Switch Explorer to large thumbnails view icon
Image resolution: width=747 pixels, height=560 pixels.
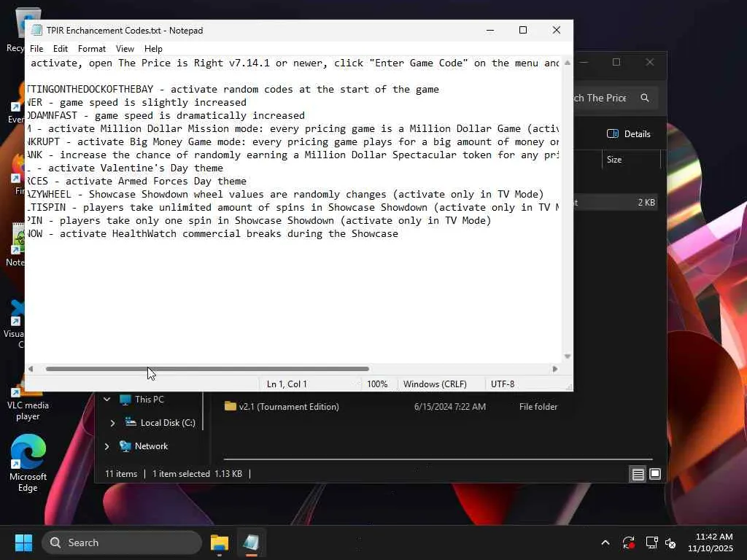655,474
